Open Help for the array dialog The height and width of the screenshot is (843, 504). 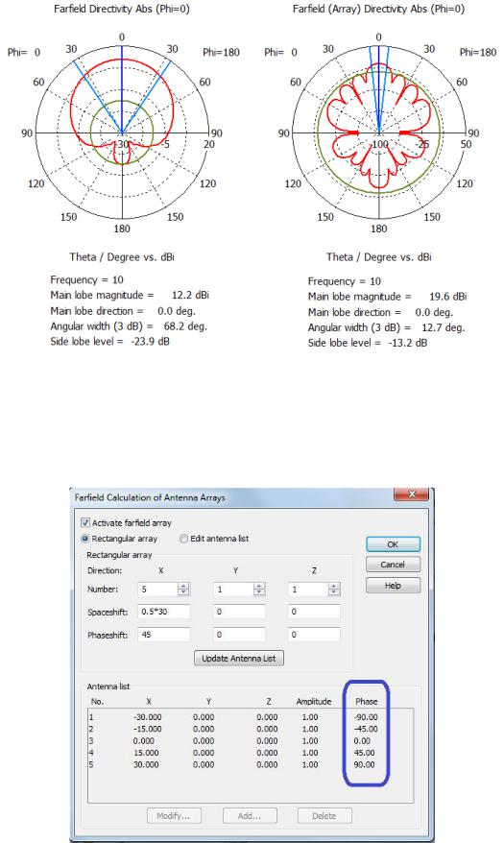point(393,586)
